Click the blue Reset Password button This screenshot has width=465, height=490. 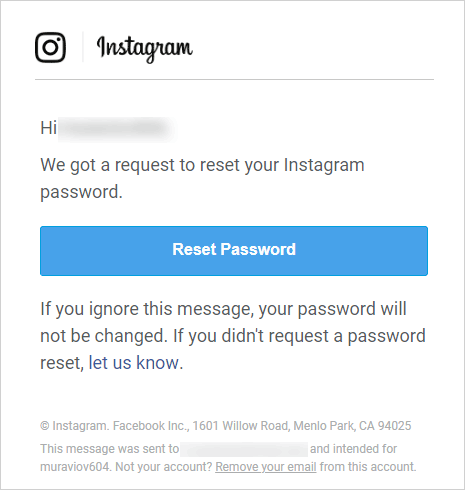(x=234, y=251)
